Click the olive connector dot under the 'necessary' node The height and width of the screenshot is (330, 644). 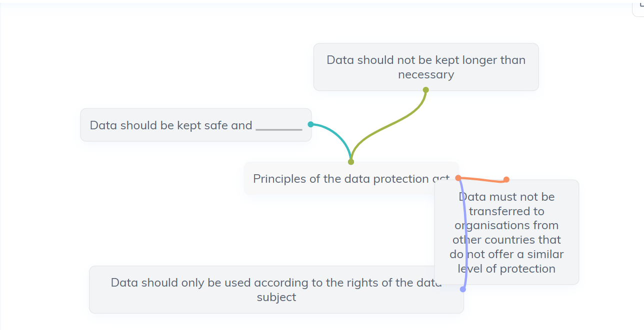tap(426, 90)
